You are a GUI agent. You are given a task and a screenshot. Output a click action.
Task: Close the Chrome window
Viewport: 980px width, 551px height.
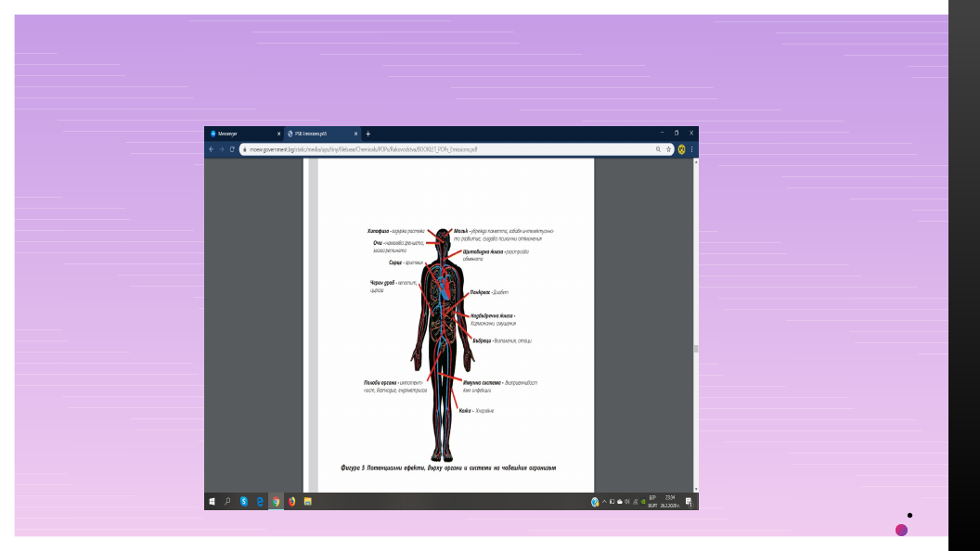(691, 133)
